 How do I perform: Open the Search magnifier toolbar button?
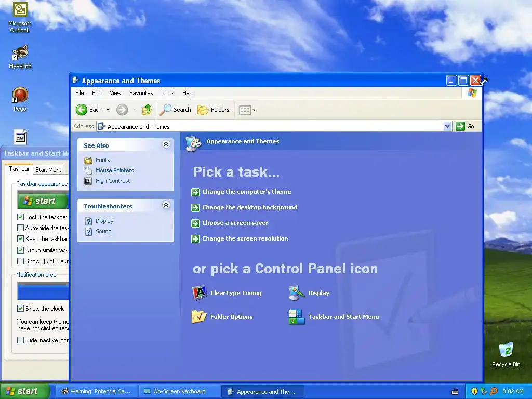tap(176, 110)
